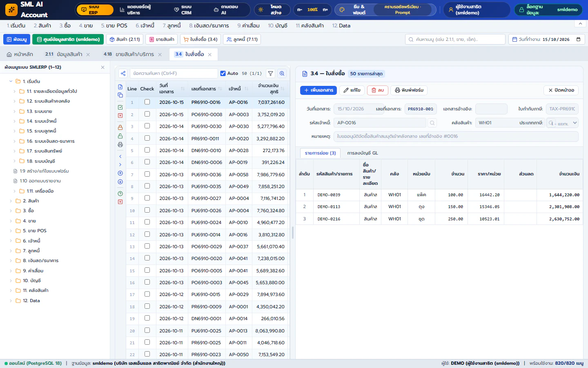Image resolution: width=588 pixels, height=368 pixels.
Task: Click the share icon beside the search box
Action: coord(123,74)
